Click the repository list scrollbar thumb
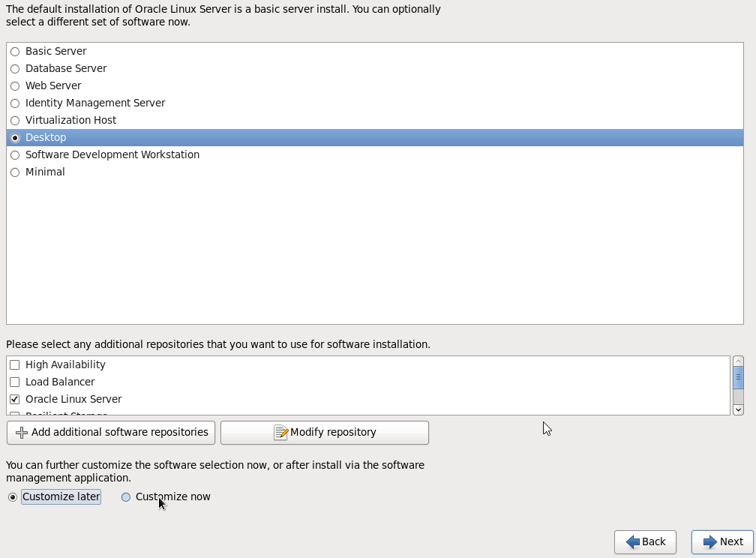Screen dimensions: 756x558 point(738,377)
